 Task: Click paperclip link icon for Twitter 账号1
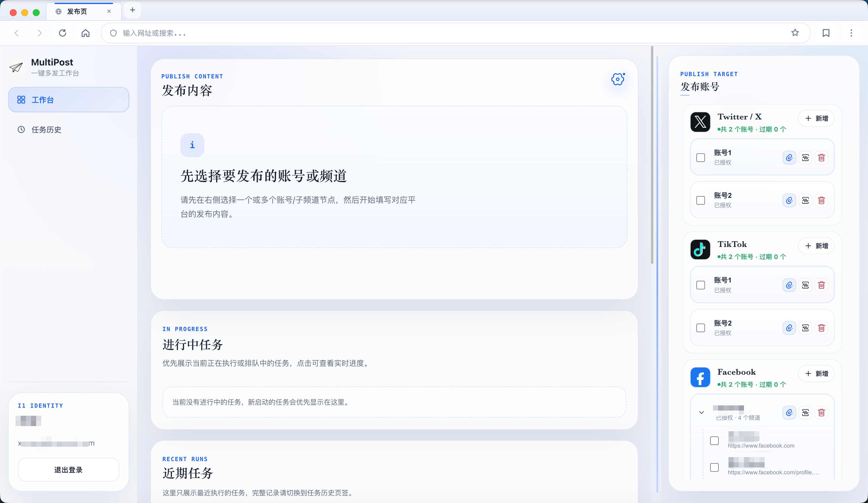point(789,158)
